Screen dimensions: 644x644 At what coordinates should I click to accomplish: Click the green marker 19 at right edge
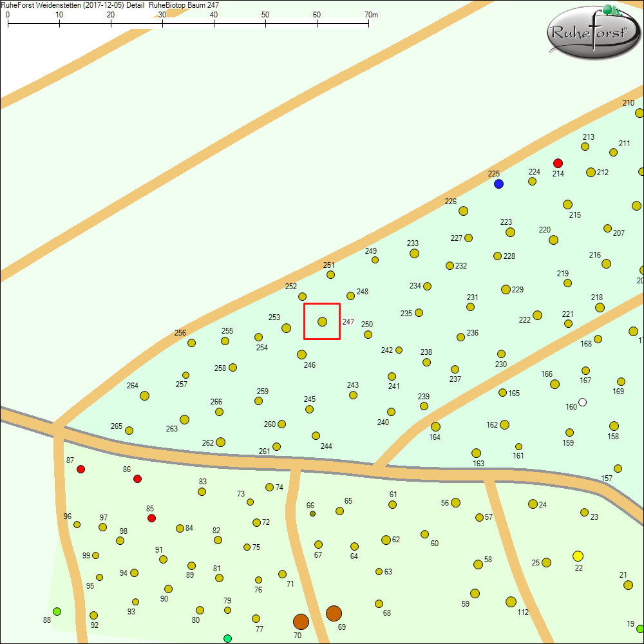(640, 629)
